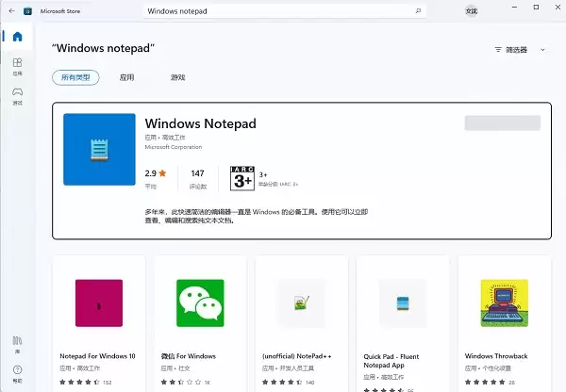This screenshot has width=566, height=392.
Task: Open the Windows Throwback app tile
Action: pos(505,323)
